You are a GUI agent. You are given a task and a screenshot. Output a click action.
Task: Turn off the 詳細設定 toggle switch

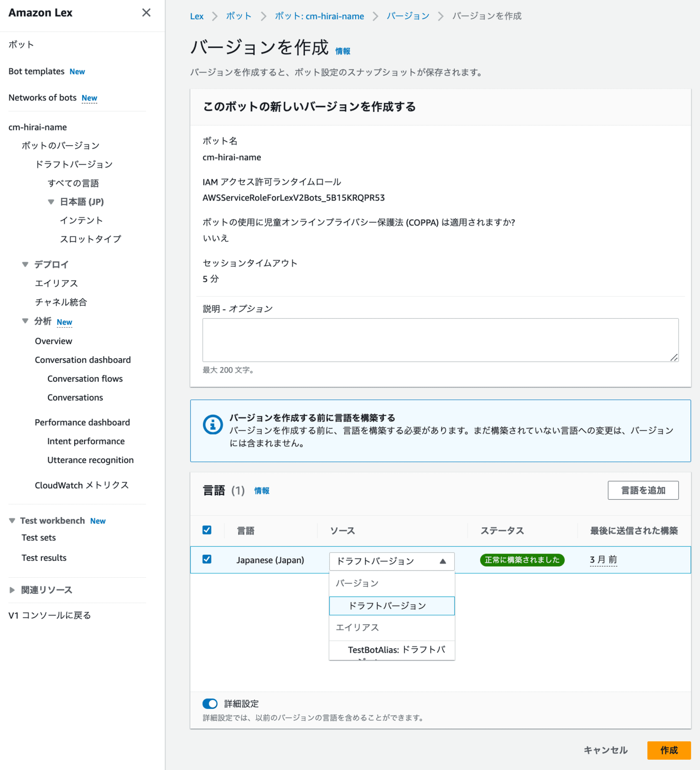coord(210,703)
